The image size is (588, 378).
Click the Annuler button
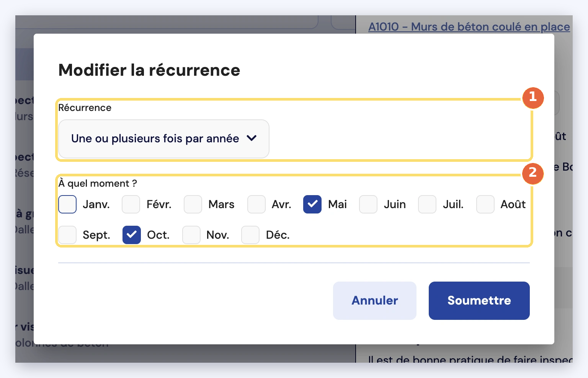pyautogui.click(x=375, y=301)
